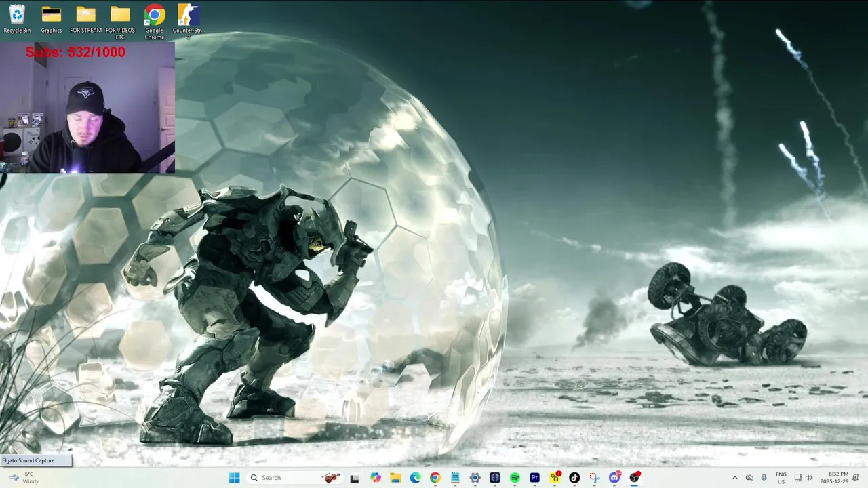
Task: Open Notepad from the taskbar
Action: 455,478
